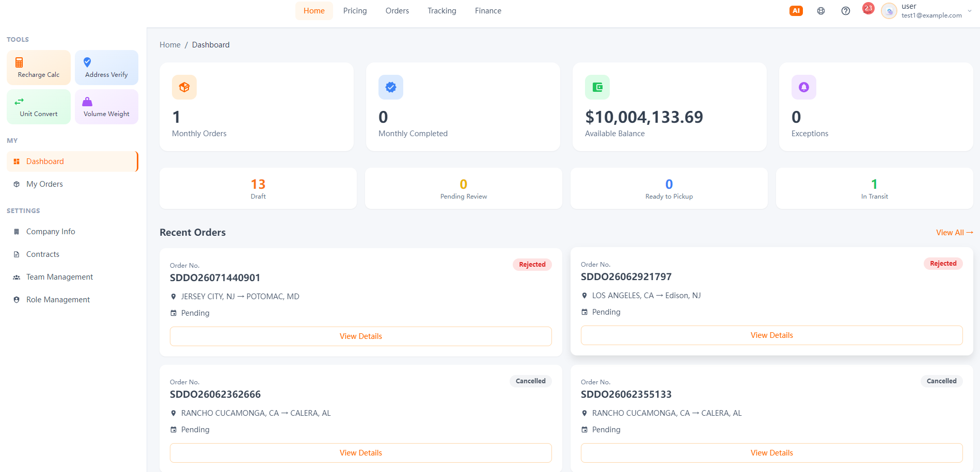The height and width of the screenshot is (472, 980).
Task: Open the Volume Weight tool
Action: [106, 107]
